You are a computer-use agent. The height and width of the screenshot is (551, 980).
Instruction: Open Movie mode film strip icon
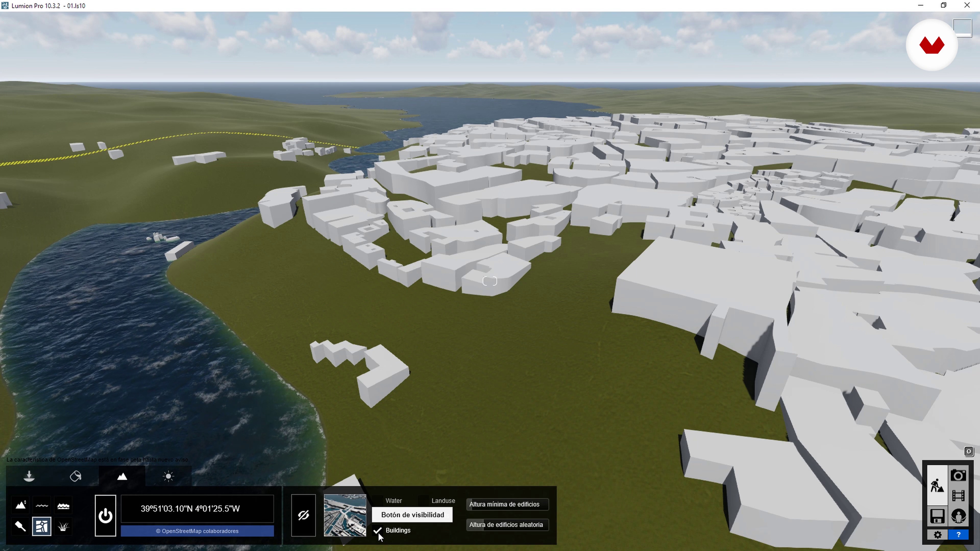958,495
